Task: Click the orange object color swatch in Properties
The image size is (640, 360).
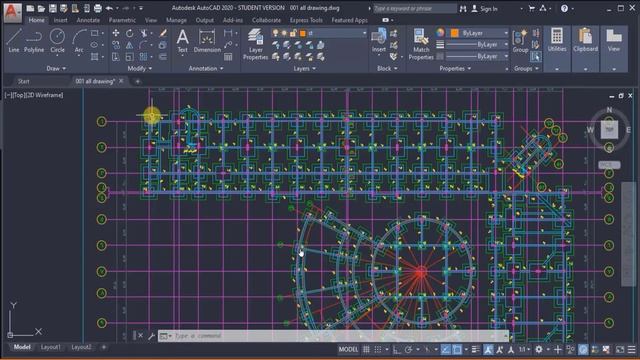Action: [454, 33]
